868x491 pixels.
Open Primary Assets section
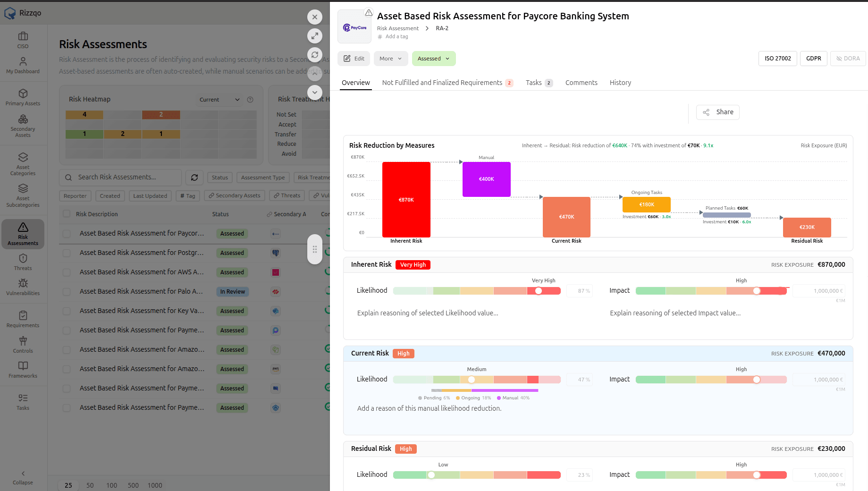[23, 97]
